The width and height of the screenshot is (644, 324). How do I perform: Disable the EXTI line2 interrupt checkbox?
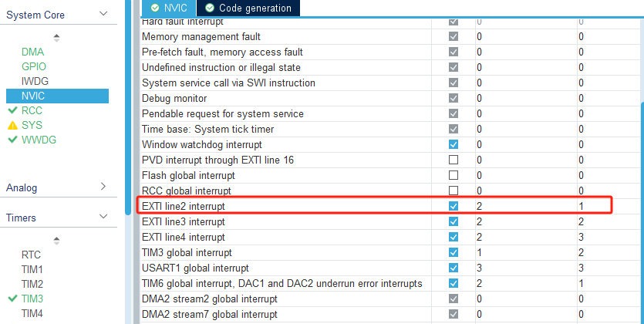453,207
